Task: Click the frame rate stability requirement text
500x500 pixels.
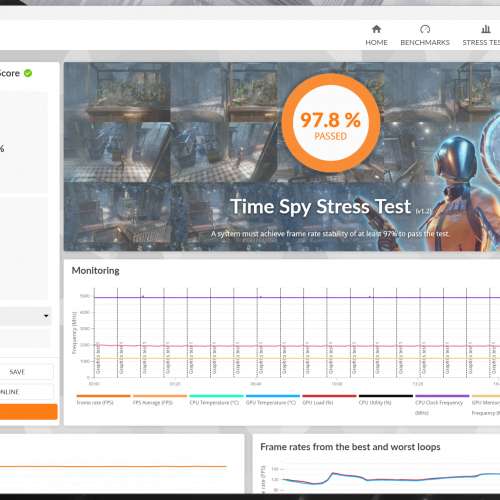Action: click(x=330, y=234)
